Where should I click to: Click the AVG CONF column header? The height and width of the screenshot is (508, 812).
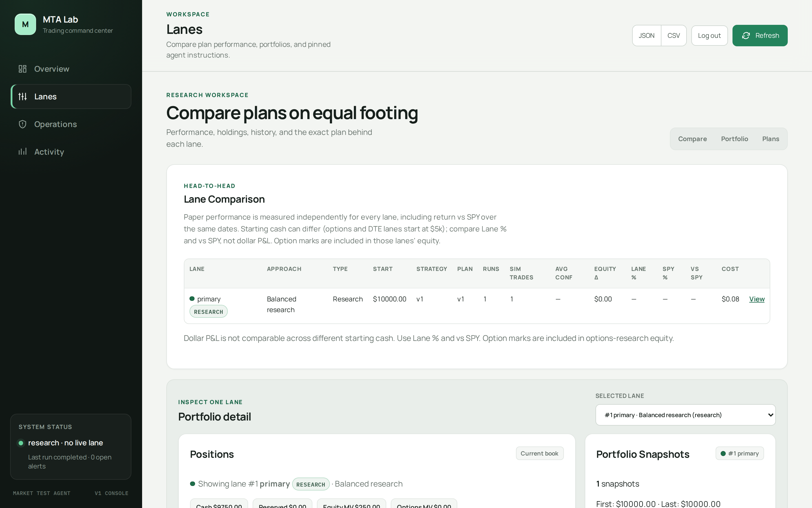click(564, 273)
